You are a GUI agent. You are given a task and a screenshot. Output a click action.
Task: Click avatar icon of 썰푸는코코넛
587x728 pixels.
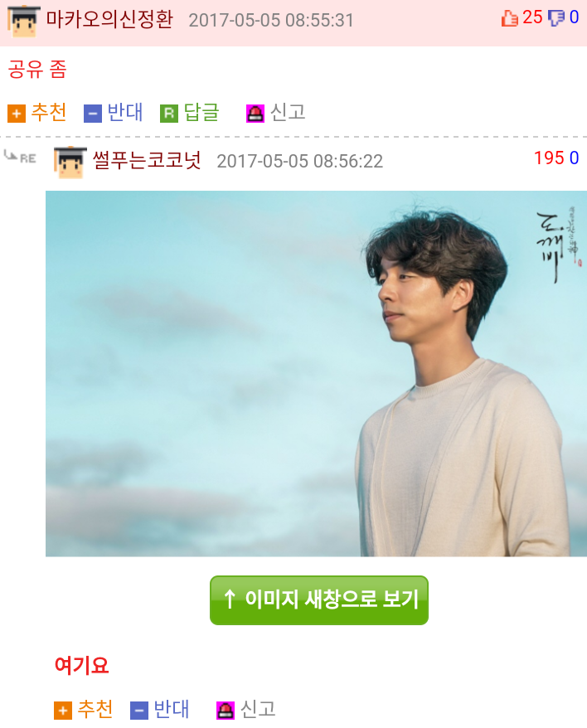tap(70, 162)
